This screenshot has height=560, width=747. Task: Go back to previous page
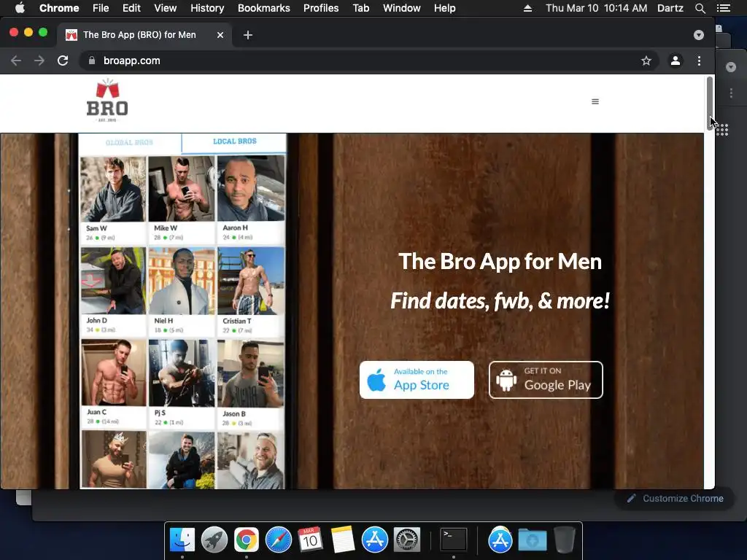pyautogui.click(x=16, y=61)
